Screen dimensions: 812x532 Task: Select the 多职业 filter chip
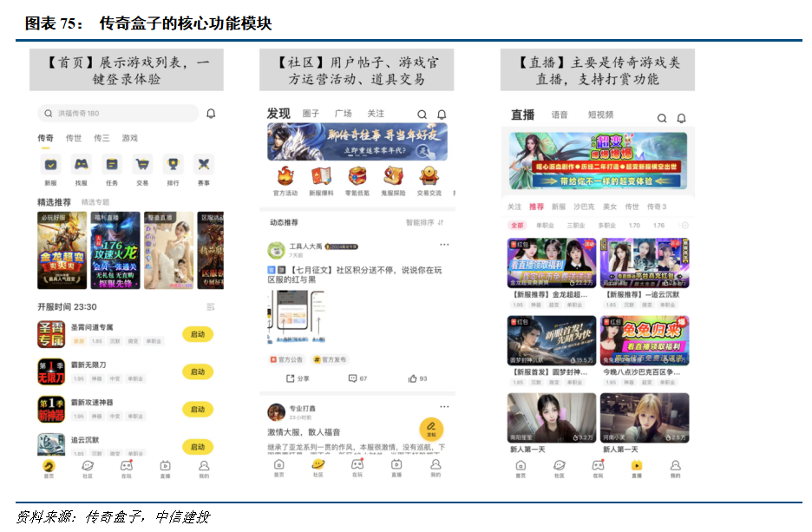pyautogui.click(x=607, y=226)
